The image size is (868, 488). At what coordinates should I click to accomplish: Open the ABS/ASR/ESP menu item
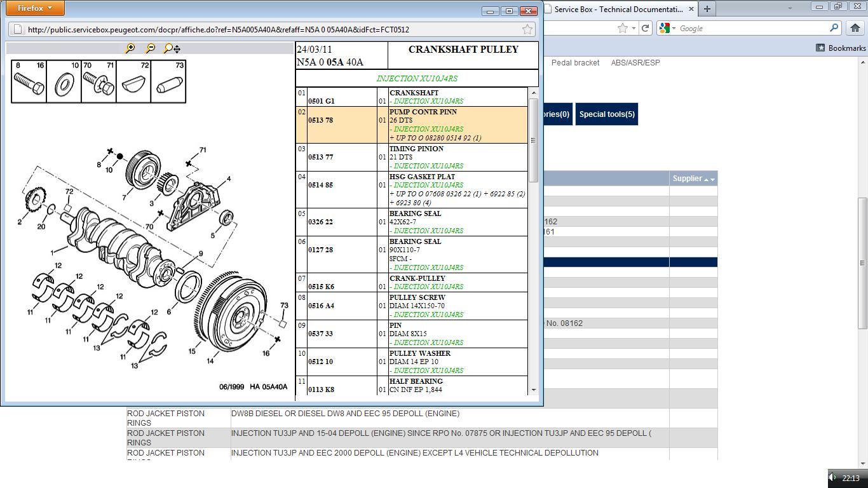tap(635, 63)
